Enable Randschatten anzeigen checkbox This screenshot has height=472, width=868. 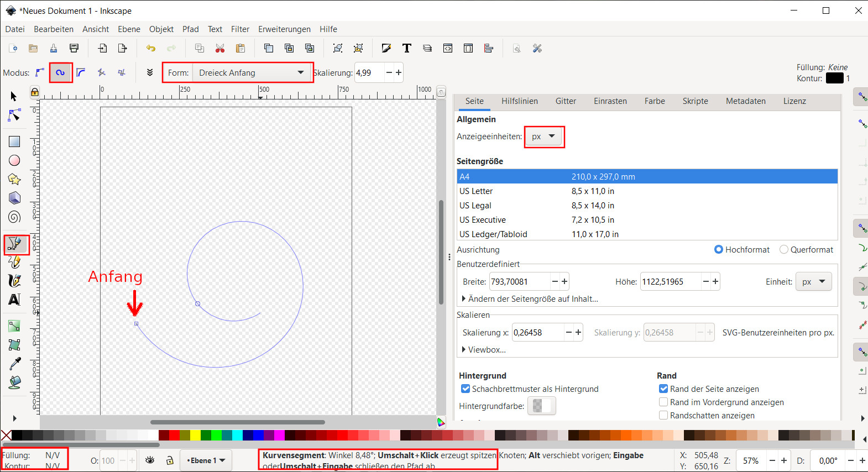click(x=663, y=416)
